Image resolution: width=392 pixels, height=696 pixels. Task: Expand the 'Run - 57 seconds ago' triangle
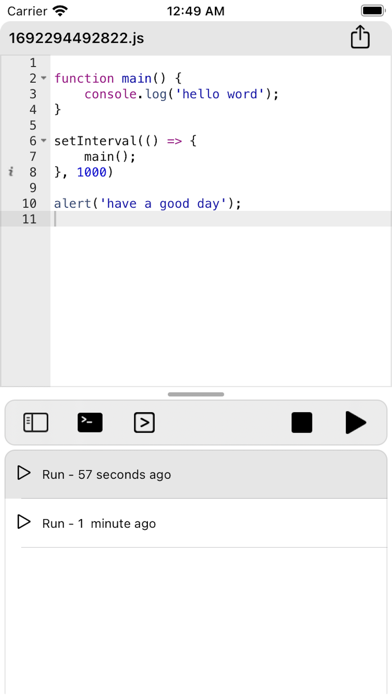point(24,473)
